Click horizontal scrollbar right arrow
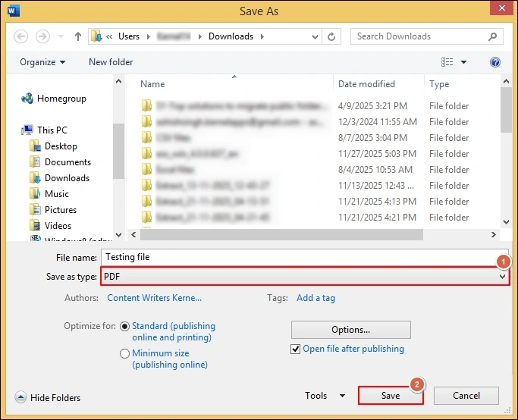The width and height of the screenshot is (518, 420). point(494,234)
